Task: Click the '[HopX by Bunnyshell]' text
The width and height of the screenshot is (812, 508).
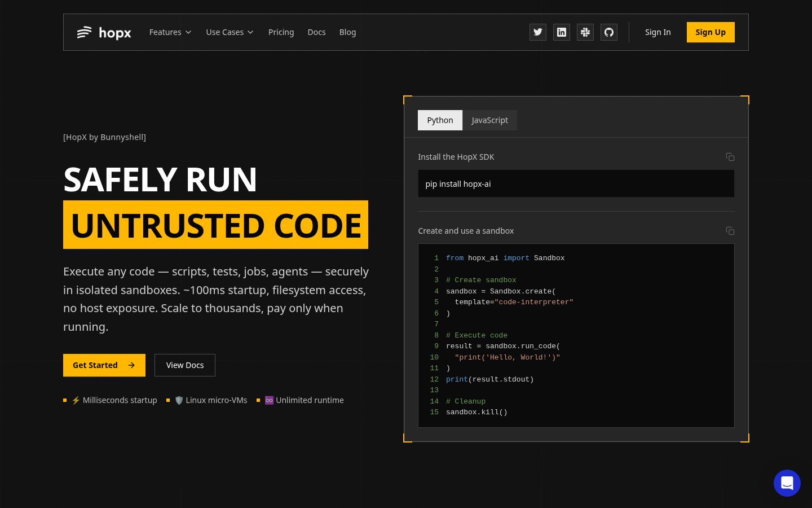Action: pyautogui.click(x=104, y=137)
